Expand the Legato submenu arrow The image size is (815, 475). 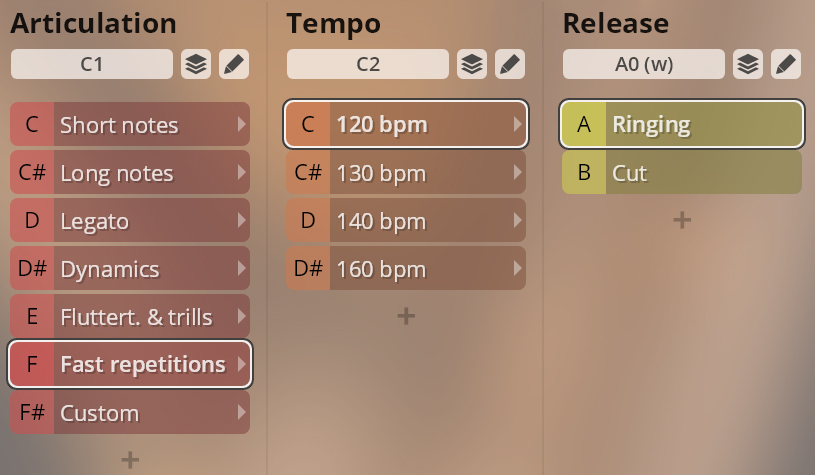click(x=241, y=220)
